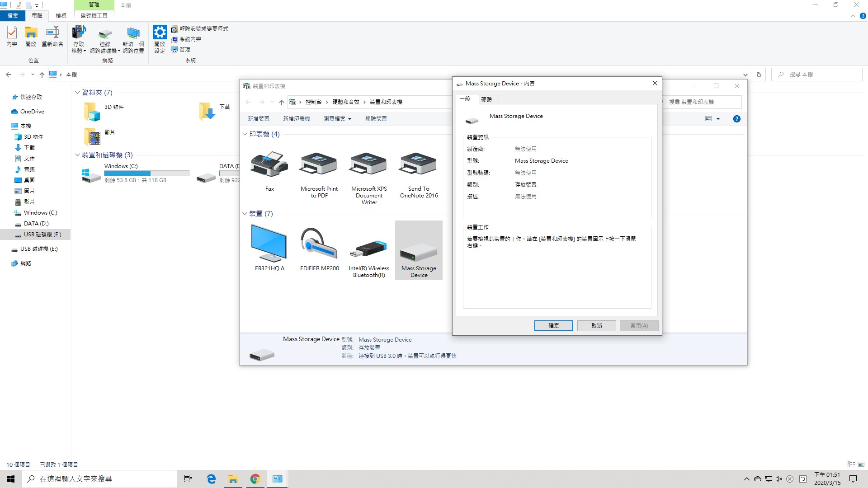The width and height of the screenshot is (868, 488).
Task: Open Chrome from the taskbar
Action: [255, 479]
